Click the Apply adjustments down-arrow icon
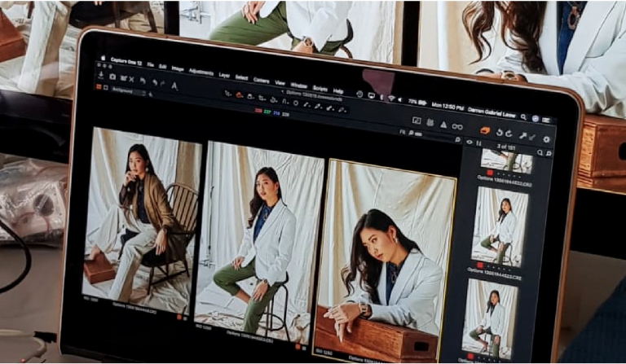The height and width of the screenshot is (364, 626). [531, 137]
